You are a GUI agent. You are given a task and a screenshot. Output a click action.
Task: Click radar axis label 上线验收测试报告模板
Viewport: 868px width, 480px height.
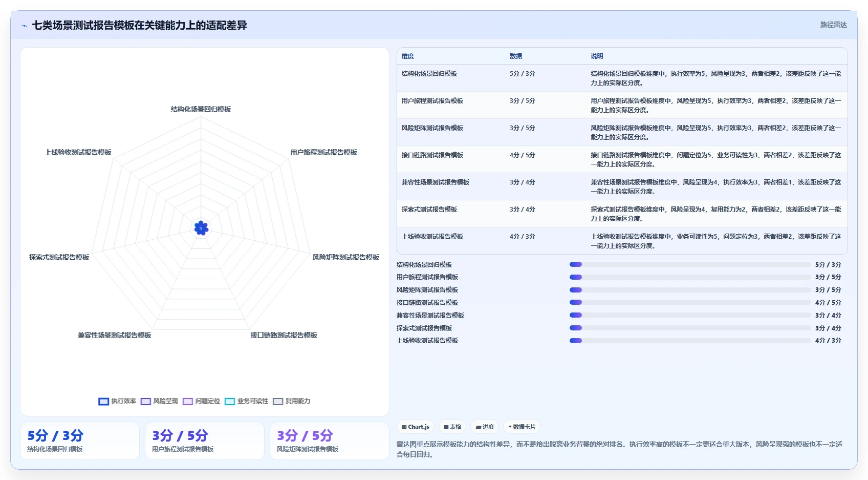(x=78, y=152)
